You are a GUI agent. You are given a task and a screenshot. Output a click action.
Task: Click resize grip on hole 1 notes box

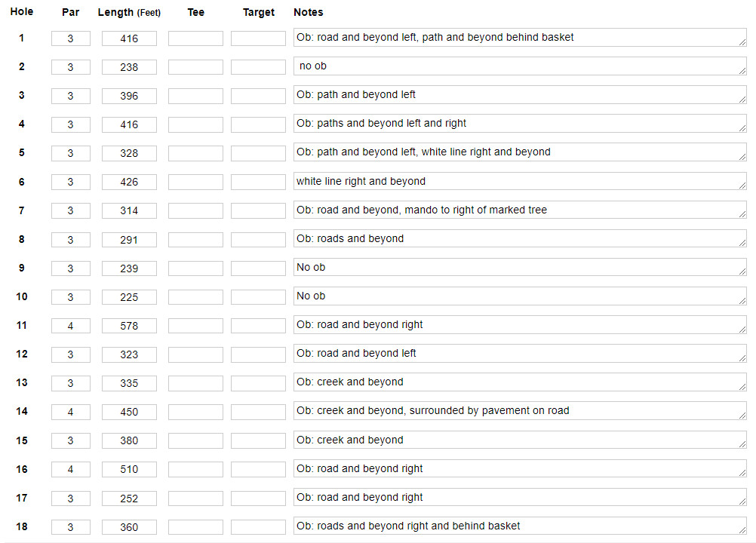click(x=742, y=44)
